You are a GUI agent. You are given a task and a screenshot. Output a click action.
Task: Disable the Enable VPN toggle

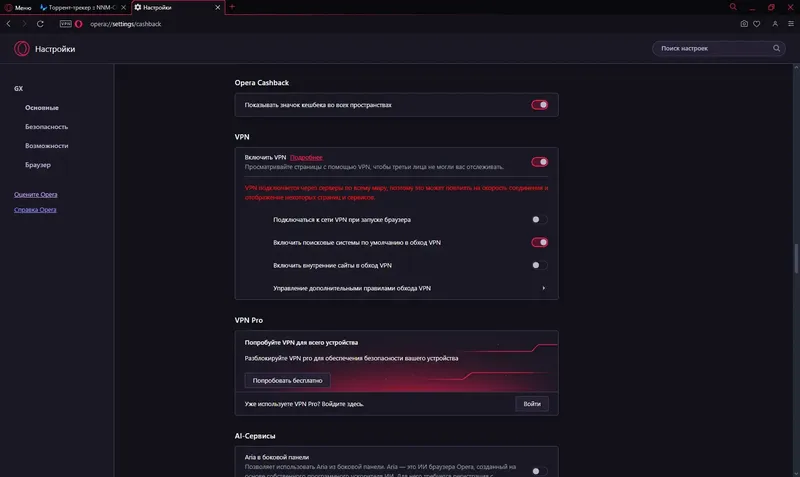click(x=539, y=161)
